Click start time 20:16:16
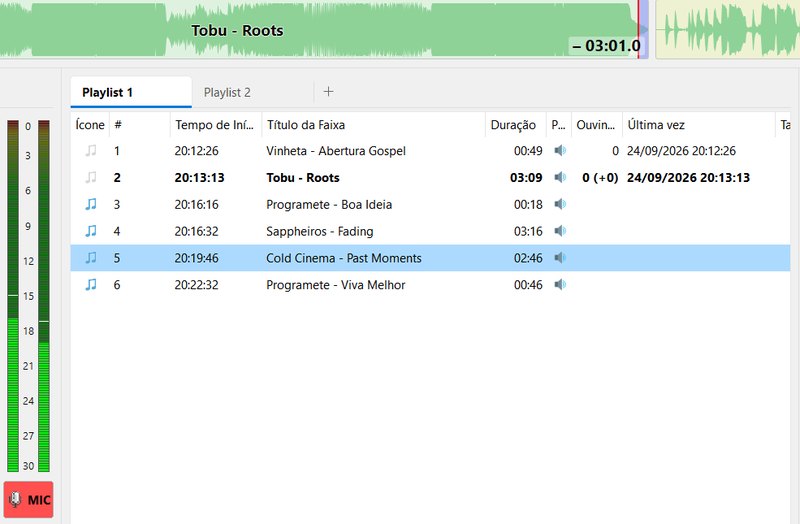The image size is (800, 524). 196,205
